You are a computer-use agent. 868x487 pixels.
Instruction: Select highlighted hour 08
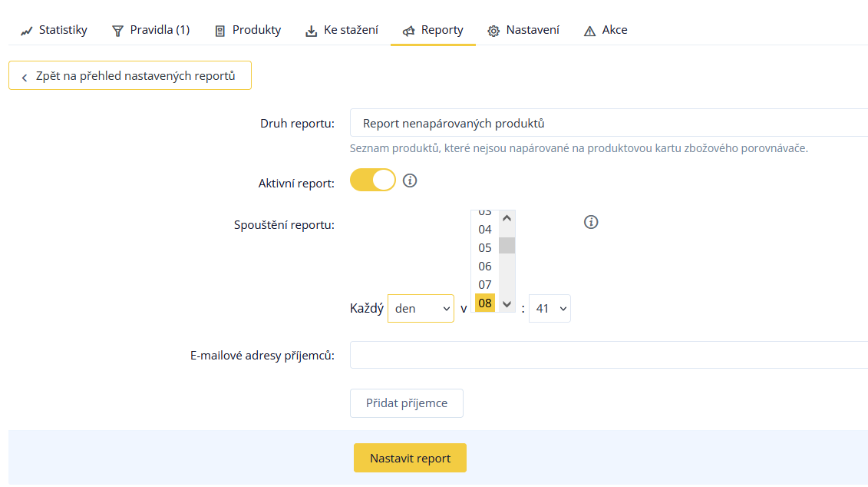[485, 303]
